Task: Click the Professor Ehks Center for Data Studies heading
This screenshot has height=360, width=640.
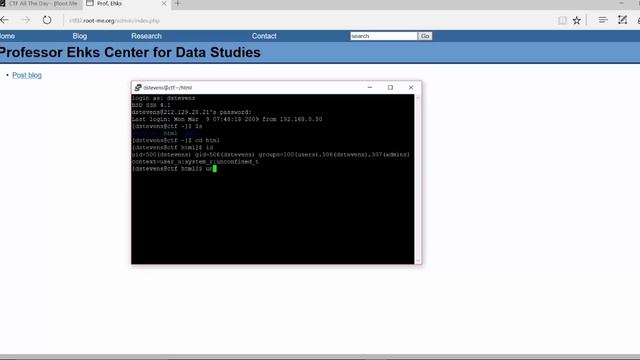Action: click(130, 52)
